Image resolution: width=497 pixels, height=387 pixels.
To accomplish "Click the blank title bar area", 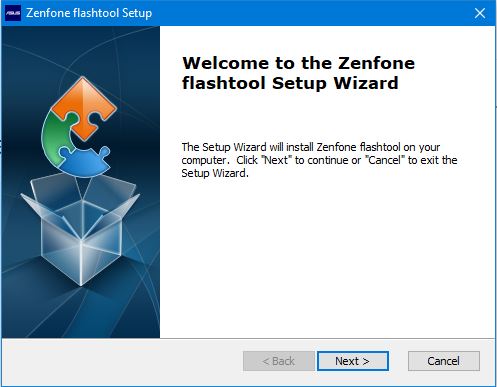I will click(310, 13).
